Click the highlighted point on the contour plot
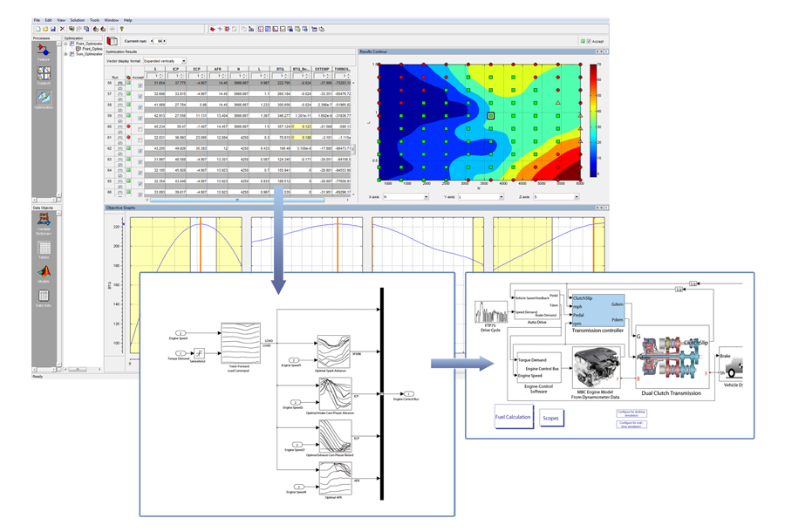785x532 pixels. pos(491,115)
